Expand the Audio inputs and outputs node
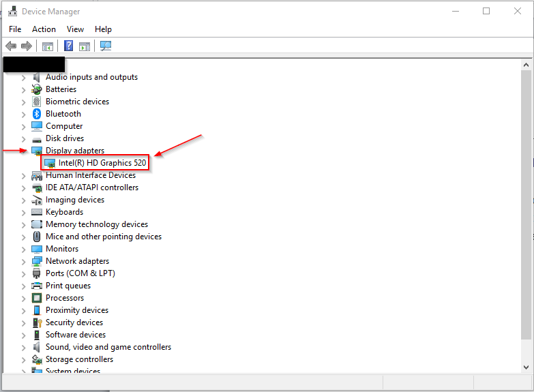The image size is (534, 392). click(x=23, y=77)
